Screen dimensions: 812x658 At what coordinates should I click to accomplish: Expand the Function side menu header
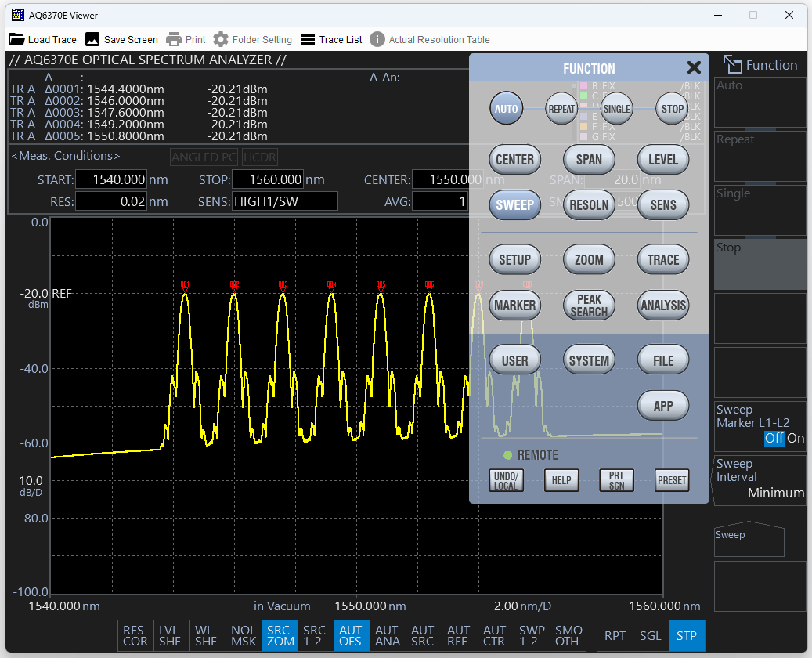[x=760, y=65]
